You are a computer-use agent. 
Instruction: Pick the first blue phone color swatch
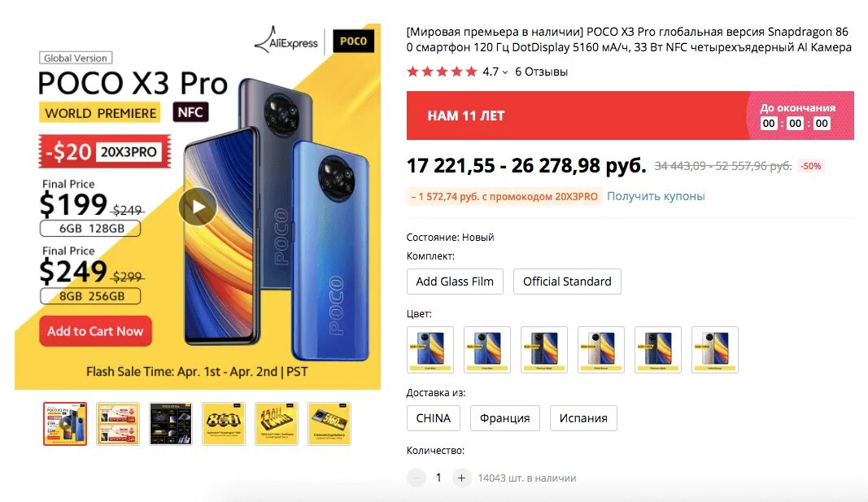(430, 349)
